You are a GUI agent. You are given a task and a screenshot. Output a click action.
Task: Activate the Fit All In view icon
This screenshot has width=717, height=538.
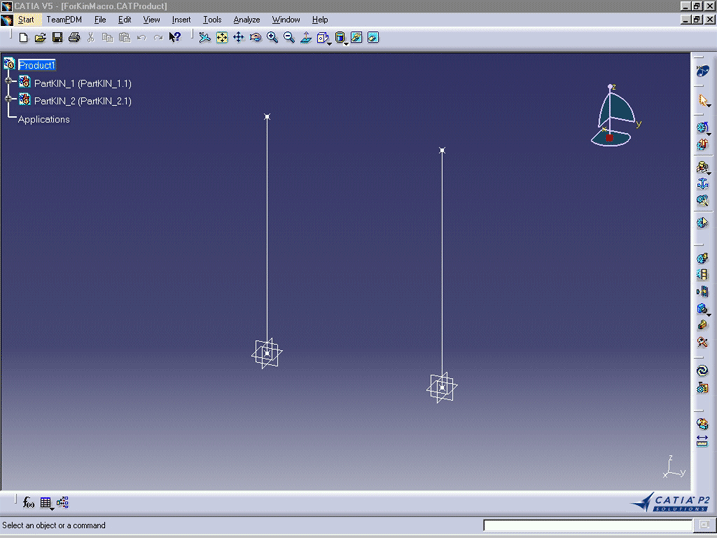point(222,38)
